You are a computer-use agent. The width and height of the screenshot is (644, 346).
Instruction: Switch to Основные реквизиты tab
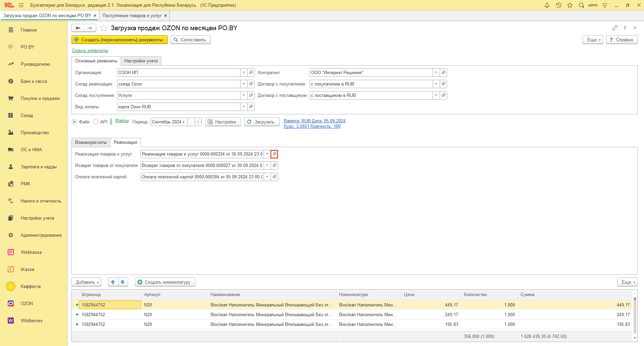96,61
